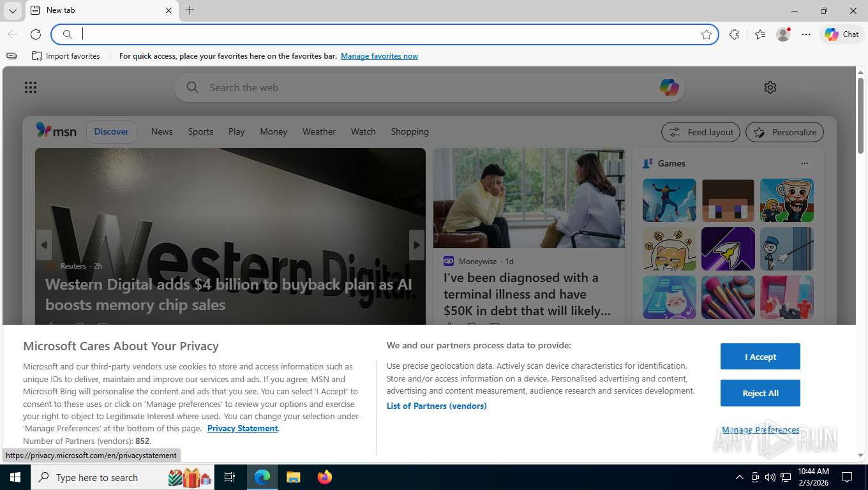This screenshot has width=868, height=490.
Task: Open Manage Preferences link
Action: coord(760,429)
